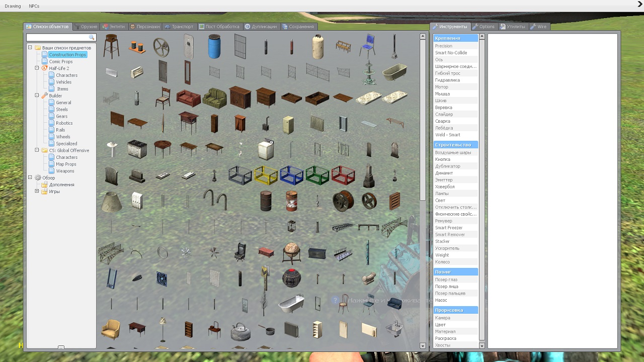Spawn the stone fountain prop
644x362 pixels.
[x=369, y=72]
